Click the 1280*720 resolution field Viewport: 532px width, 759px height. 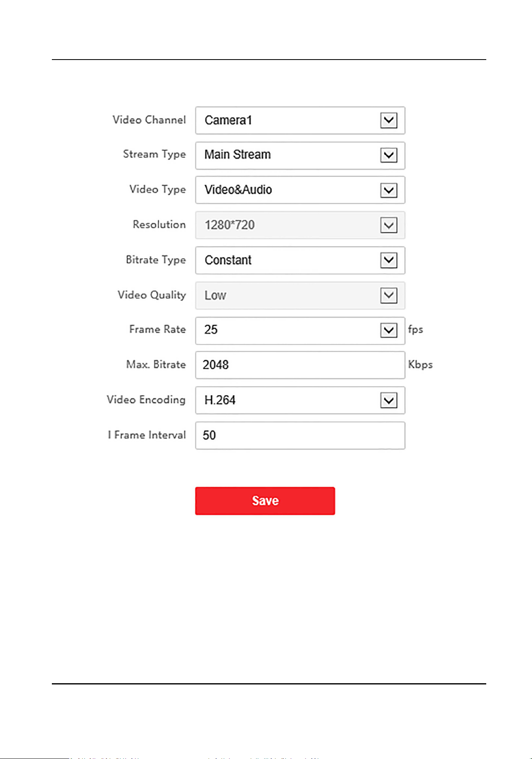pyautogui.click(x=300, y=225)
